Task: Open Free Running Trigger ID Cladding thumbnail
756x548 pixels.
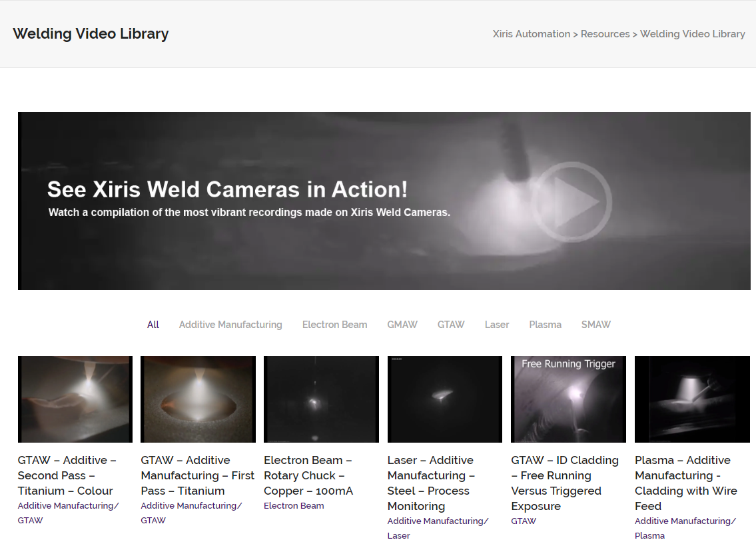Action: pos(568,399)
